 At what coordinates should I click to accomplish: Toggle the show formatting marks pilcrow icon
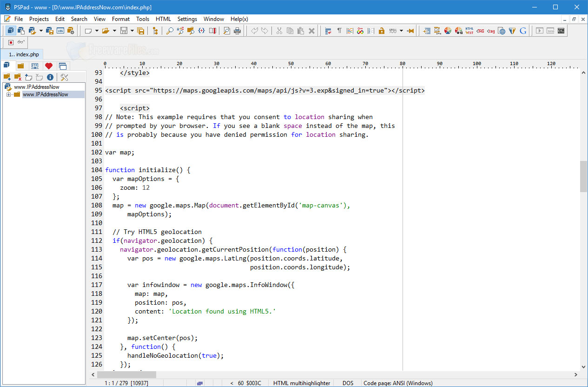point(339,30)
